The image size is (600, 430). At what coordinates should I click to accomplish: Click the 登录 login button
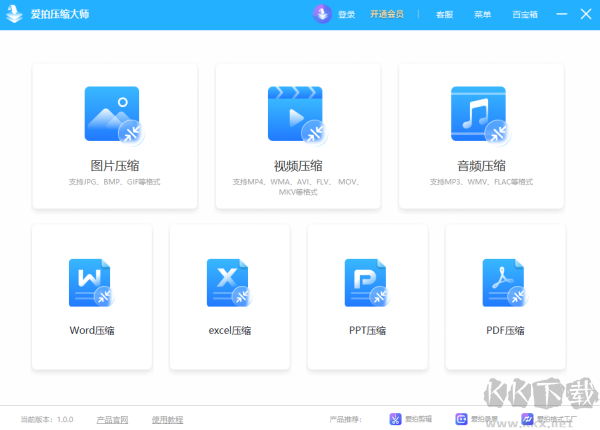347,15
